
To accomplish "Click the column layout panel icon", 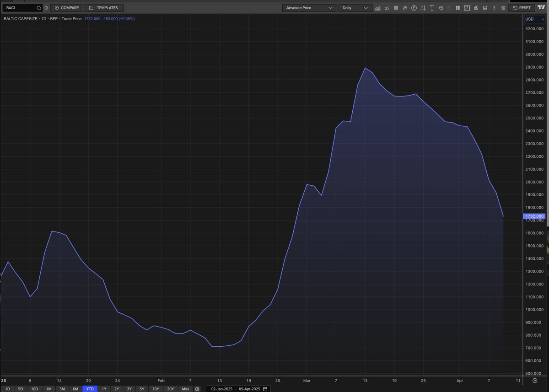I will pos(458,8).
